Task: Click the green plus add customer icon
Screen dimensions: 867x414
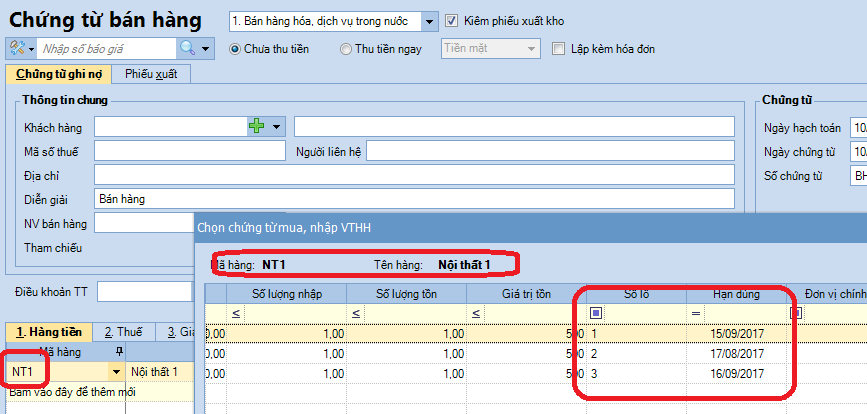Action: pos(256,127)
